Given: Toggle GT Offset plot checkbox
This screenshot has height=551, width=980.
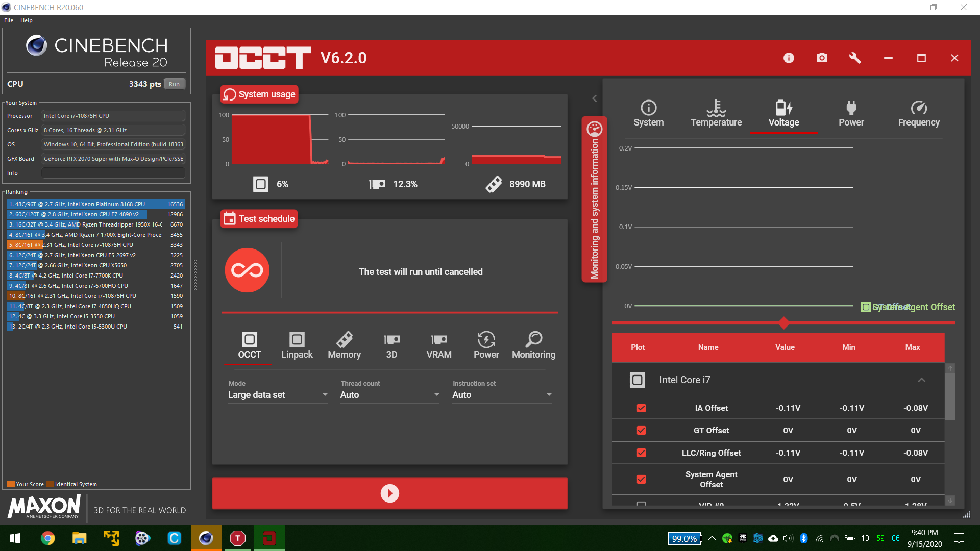Looking at the screenshot, I should [641, 431].
